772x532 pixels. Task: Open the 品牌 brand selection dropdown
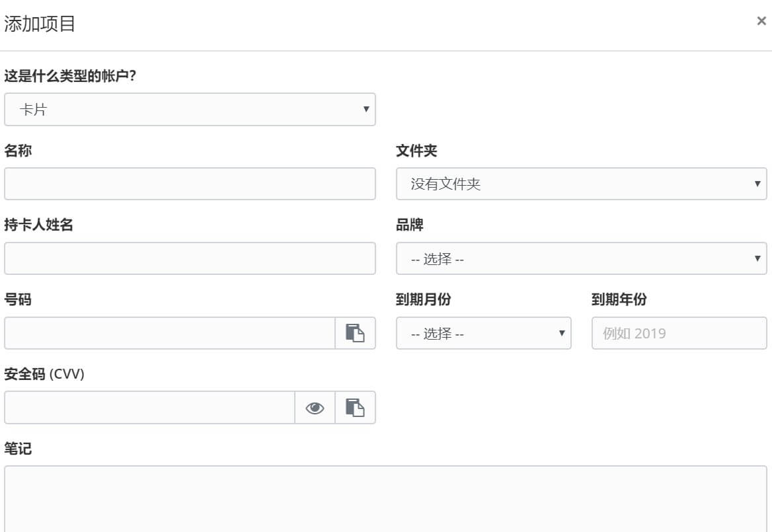[581, 258]
